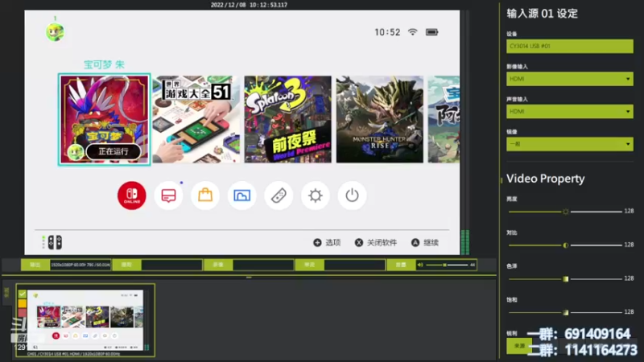
Task: Adjust the 对比 contrast slider
Action: 565,245
